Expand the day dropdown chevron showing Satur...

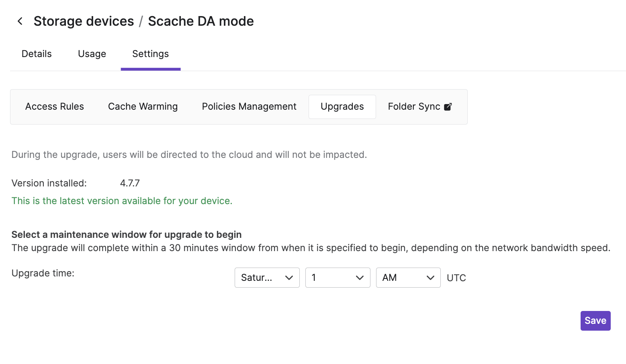click(x=289, y=278)
